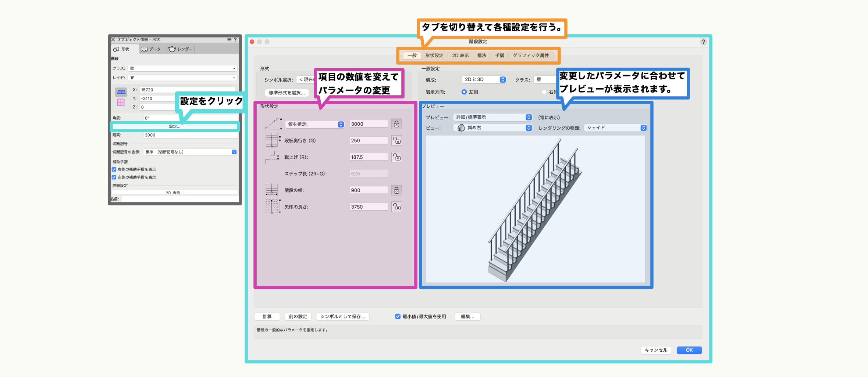Open the Object Info palette menu icon
Image resolution: width=868 pixels, height=377 pixels.
point(229,40)
